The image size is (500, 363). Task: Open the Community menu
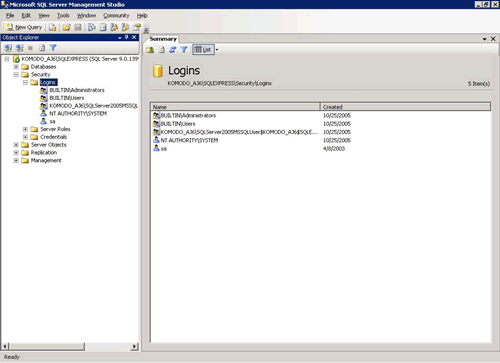pos(116,16)
